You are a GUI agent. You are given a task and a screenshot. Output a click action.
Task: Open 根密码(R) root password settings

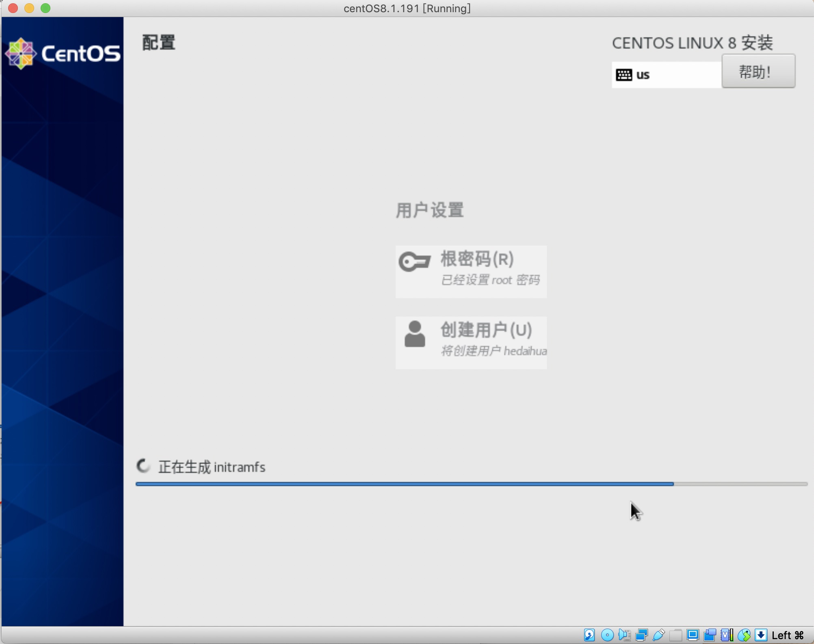coord(471,272)
